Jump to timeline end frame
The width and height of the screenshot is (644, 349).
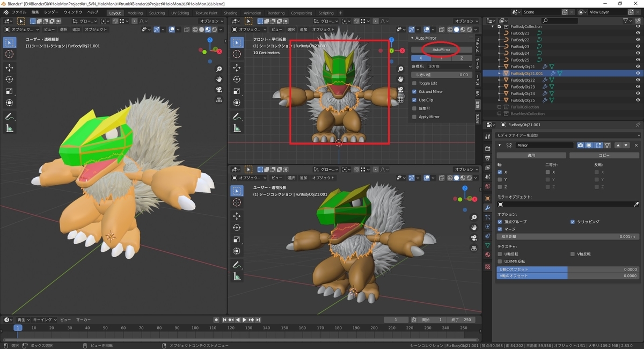pyautogui.click(x=259, y=319)
